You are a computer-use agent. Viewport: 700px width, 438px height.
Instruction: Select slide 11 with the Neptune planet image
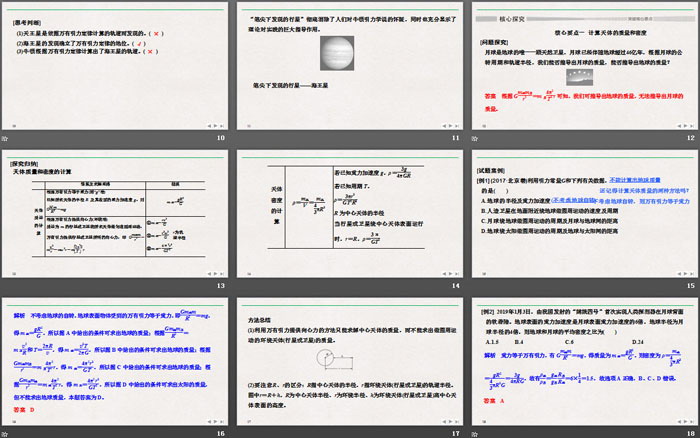tap(348, 65)
